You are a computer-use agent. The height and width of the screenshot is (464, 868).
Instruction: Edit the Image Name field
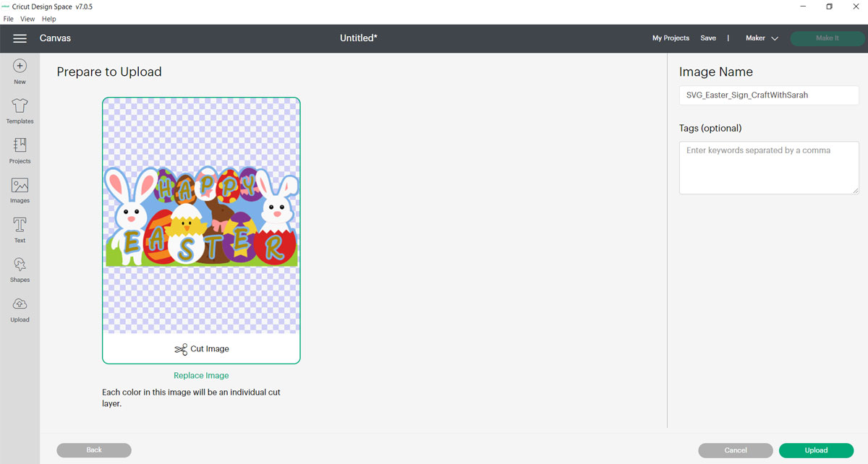click(x=768, y=95)
